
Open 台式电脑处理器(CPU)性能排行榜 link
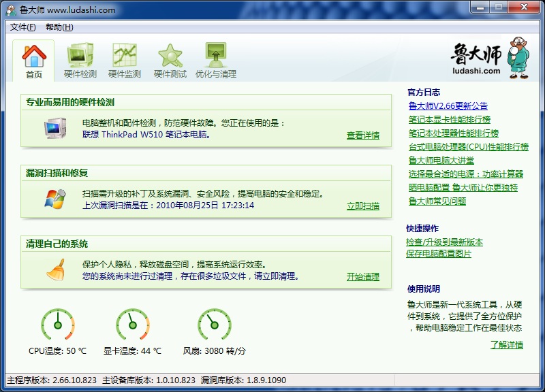pyautogui.click(x=469, y=147)
